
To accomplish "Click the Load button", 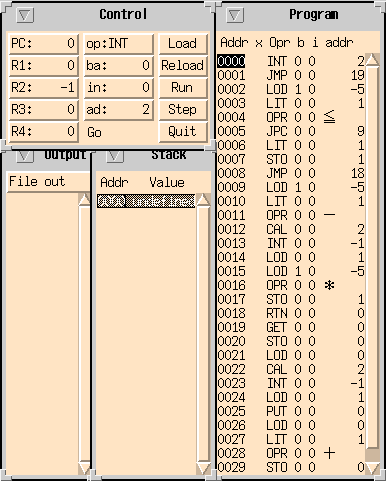I will [183, 44].
